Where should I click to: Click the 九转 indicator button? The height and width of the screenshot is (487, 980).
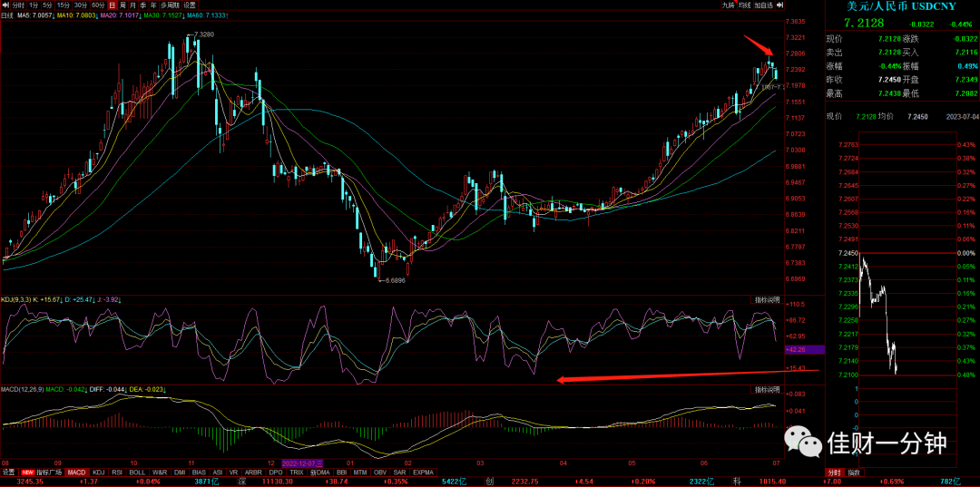pos(729,5)
